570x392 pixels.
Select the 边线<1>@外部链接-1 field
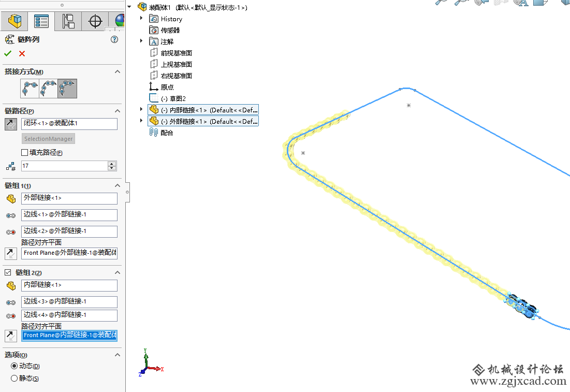click(x=69, y=215)
